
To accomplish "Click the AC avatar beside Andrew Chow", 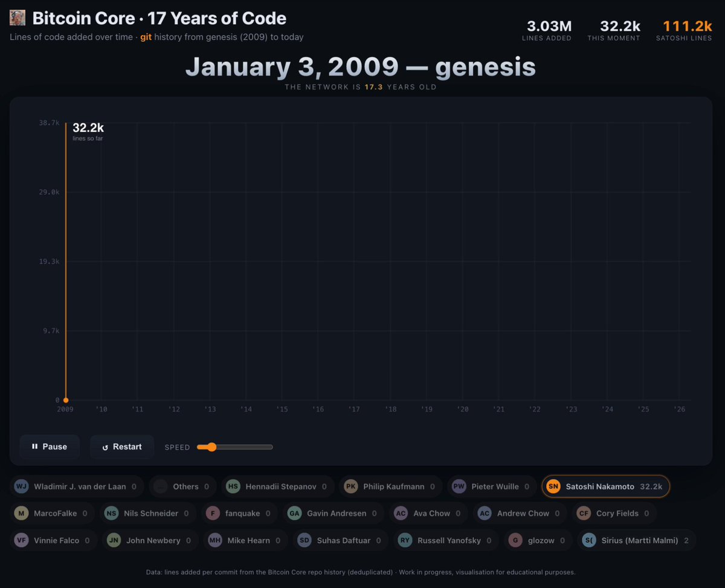I will tap(485, 513).
